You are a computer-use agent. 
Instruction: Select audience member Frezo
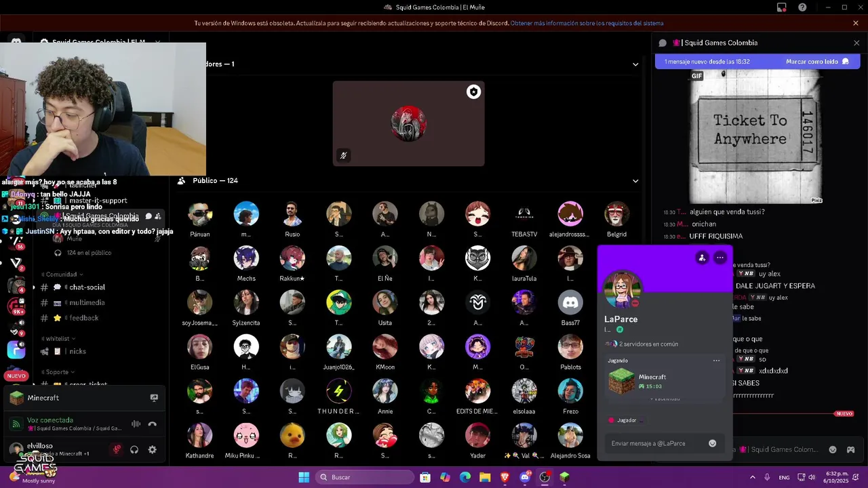pyautogui.click(x=570, y=397)
